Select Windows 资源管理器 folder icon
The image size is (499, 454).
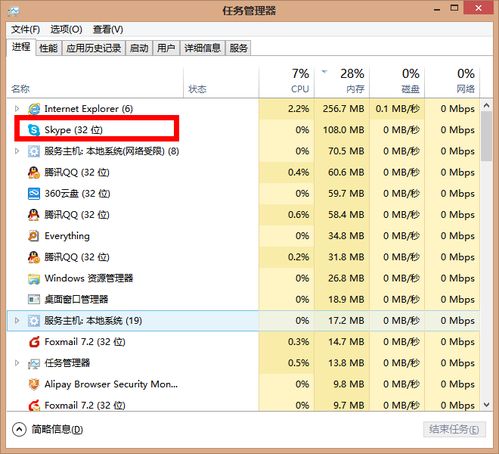coord(34,278)
